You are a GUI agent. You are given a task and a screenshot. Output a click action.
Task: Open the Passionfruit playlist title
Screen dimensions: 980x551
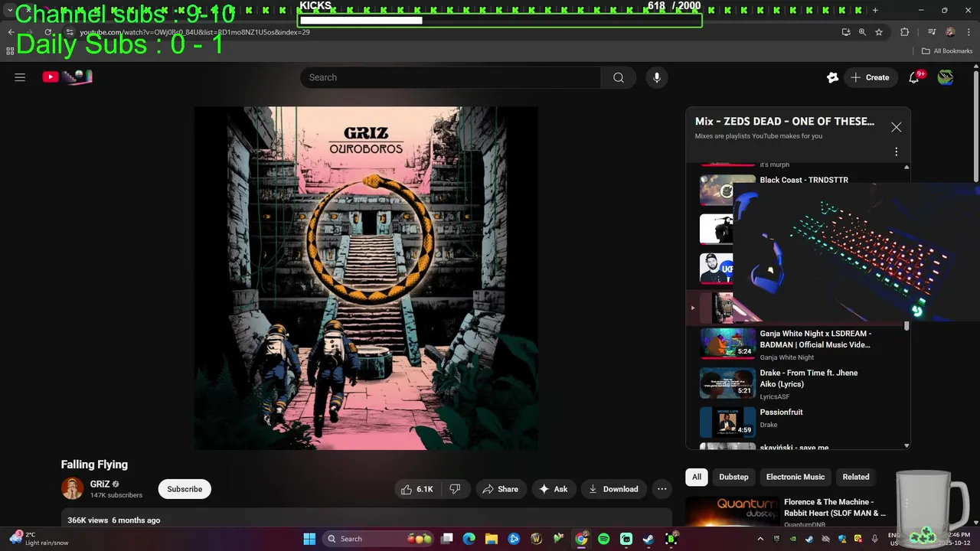pyautogui.click(x=782, y=412)
